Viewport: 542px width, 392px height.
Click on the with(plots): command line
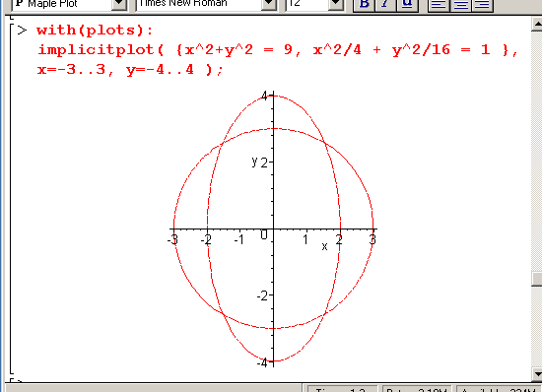tap(95, 31)
